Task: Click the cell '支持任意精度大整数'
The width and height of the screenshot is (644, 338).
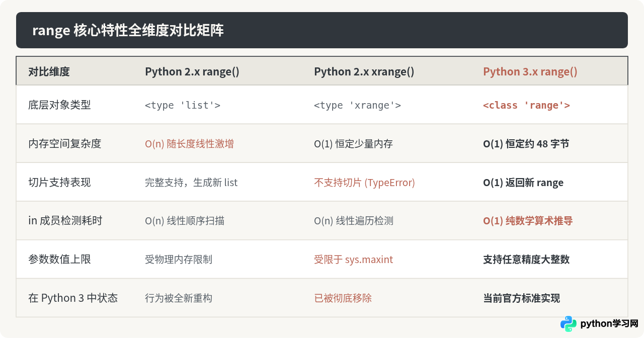Action: click(x=526, y=260)
